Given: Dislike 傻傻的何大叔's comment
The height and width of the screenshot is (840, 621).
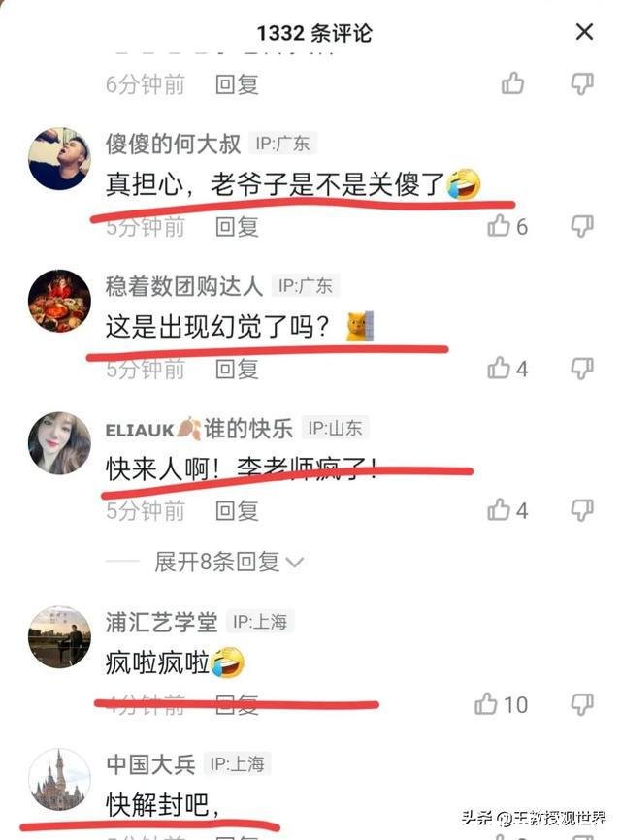Looking at the screenshot, I should pos(582,227).
